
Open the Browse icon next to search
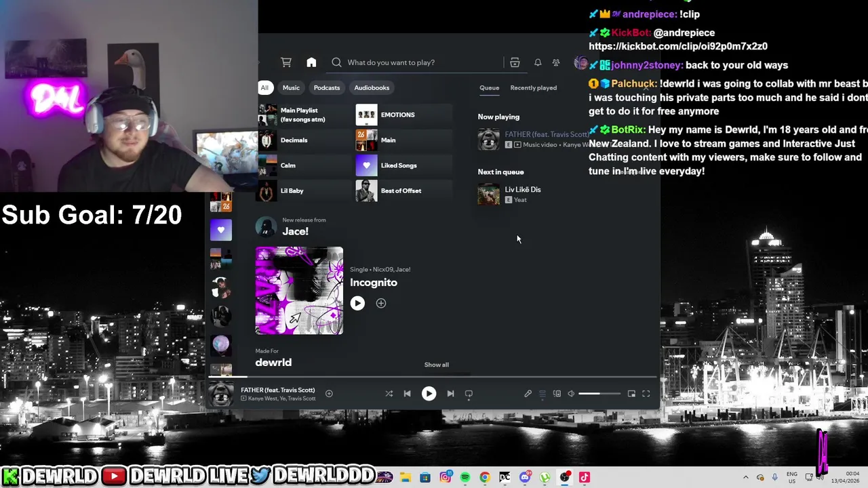point(515,62)
